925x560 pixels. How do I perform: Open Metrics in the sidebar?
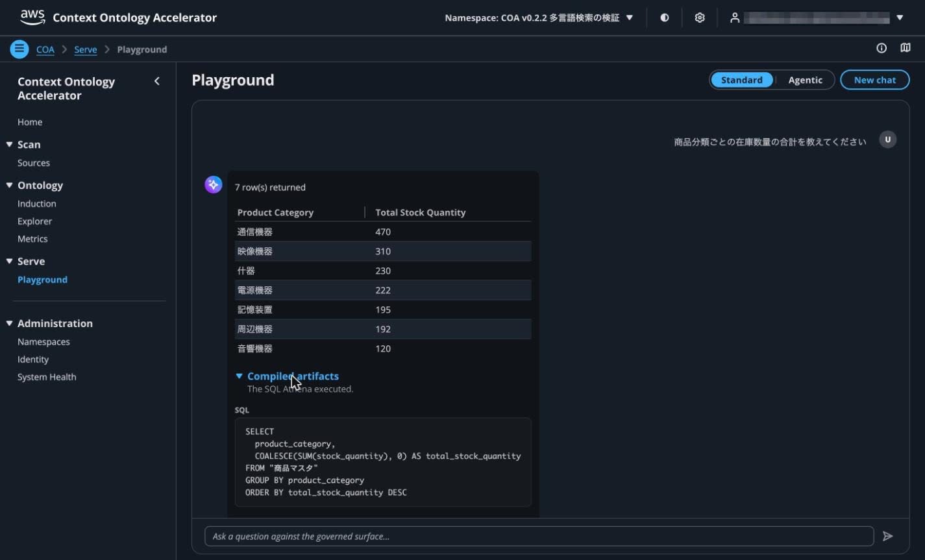click(32, 239)
